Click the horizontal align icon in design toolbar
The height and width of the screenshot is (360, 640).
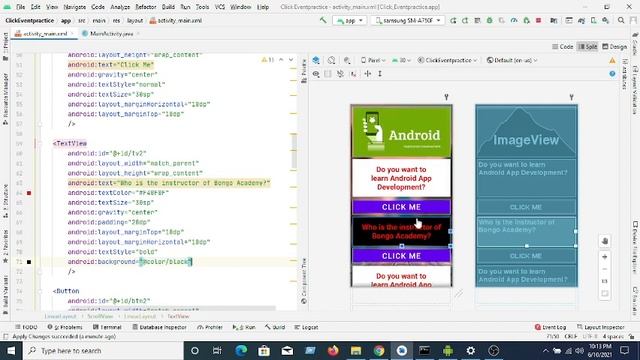368,74
